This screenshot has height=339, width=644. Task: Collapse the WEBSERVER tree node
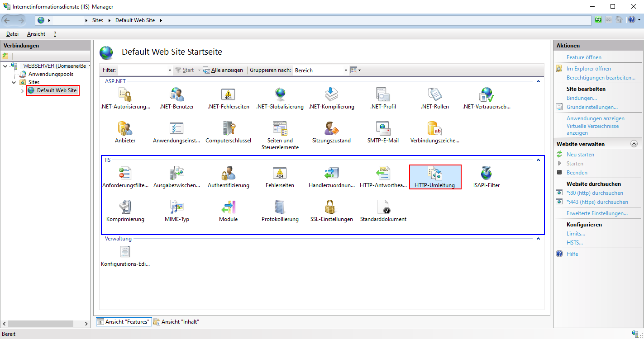tap(5, 66)
